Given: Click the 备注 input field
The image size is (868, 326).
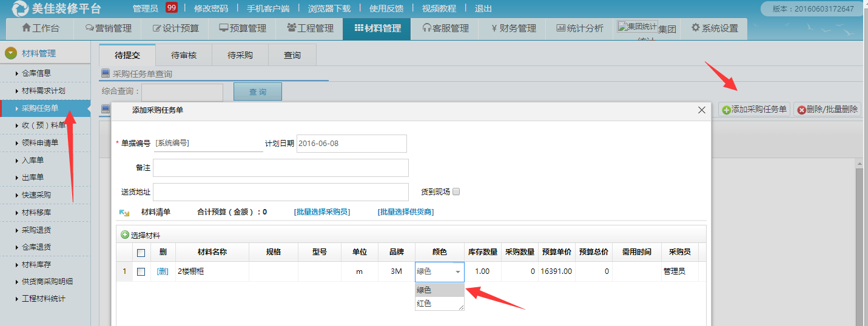Looking at the screenshot, I should pos(280,168).
